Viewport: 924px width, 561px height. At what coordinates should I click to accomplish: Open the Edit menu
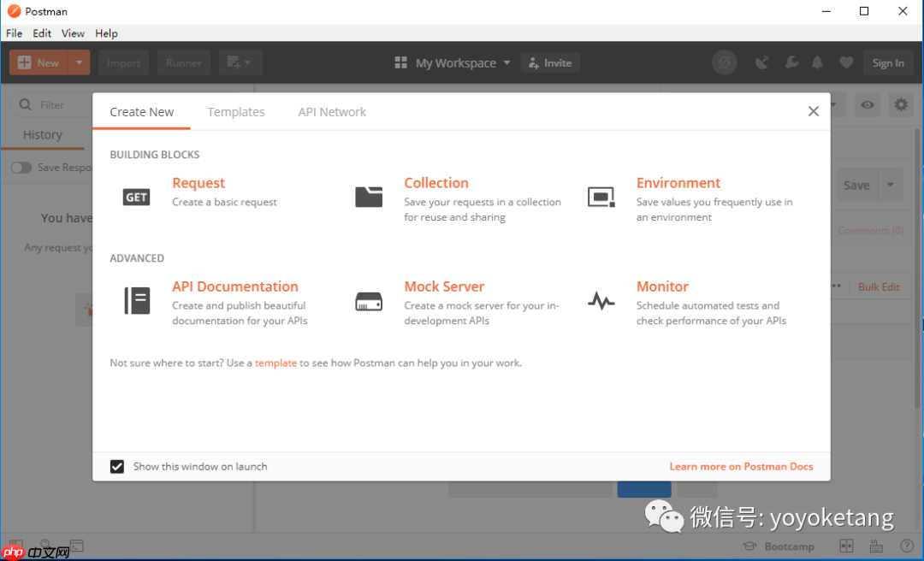(x=42, y=33)
